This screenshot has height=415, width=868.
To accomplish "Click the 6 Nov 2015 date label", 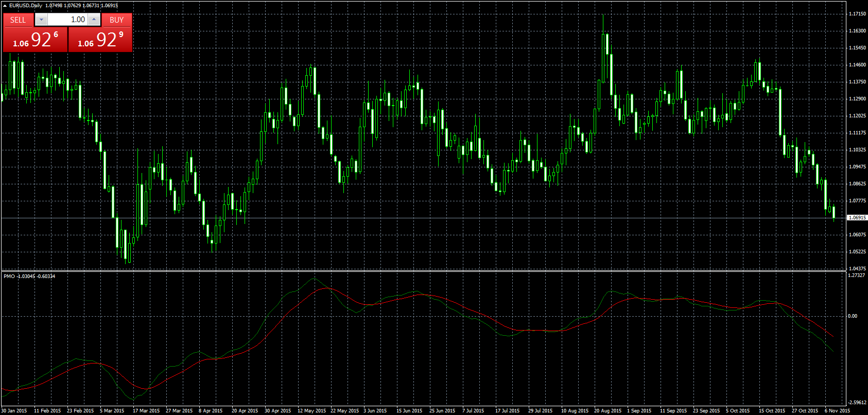I will click(x=838, y=411).
